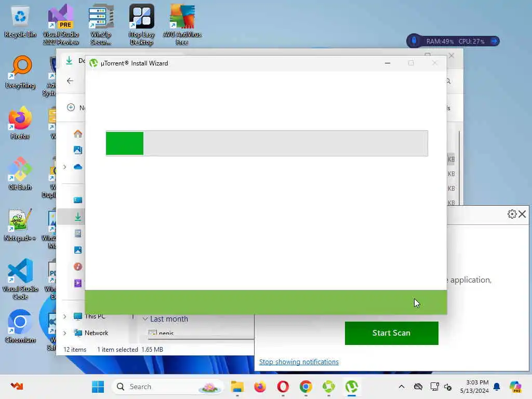Open Copilot Preview in taskbar corner
Image resolution: width=532 pixels, height=399 pixels.
pyautogui.click(x=515, y=387)
